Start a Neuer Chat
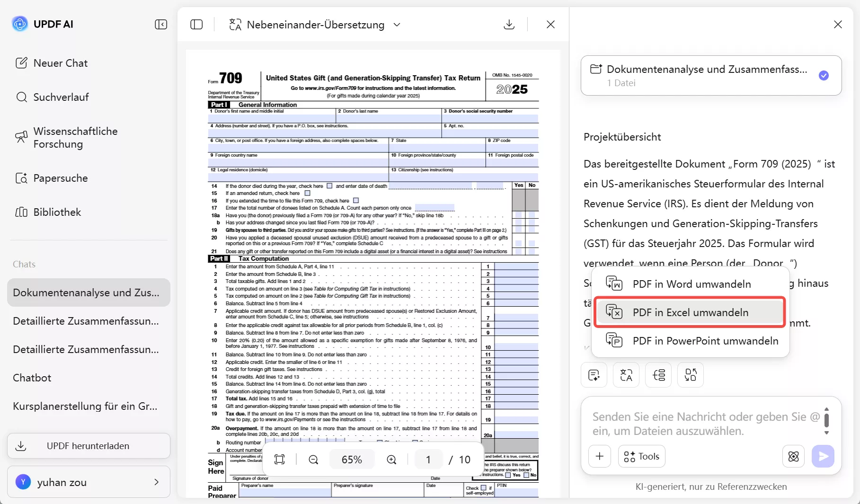This screenshot has width=860, height=504. [60, 62]
